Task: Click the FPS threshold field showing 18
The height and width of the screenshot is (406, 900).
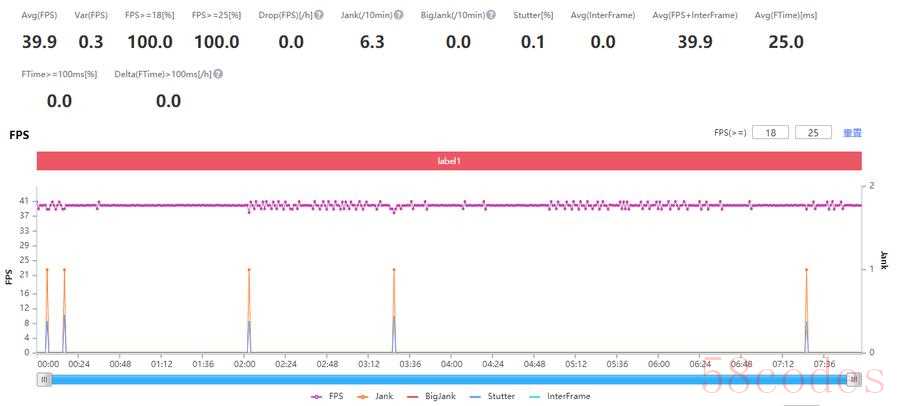Action: [x=771, y=133]
